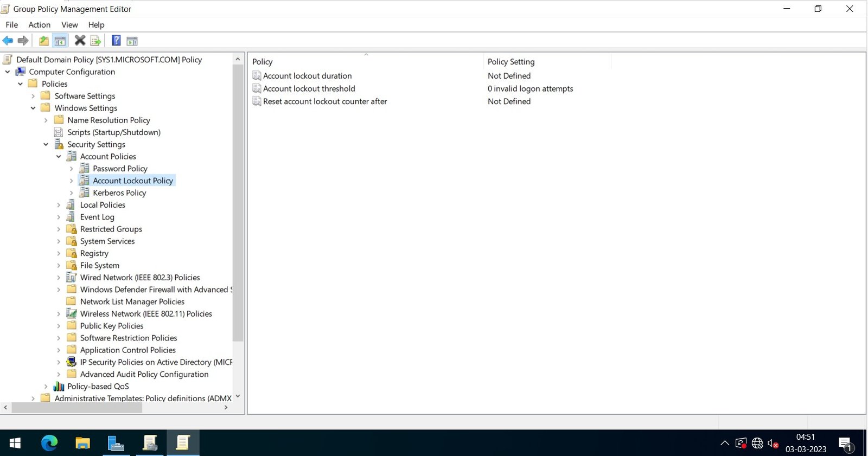Select Application Control Policies
Screen dimensions: 868x456
point(128,350)
